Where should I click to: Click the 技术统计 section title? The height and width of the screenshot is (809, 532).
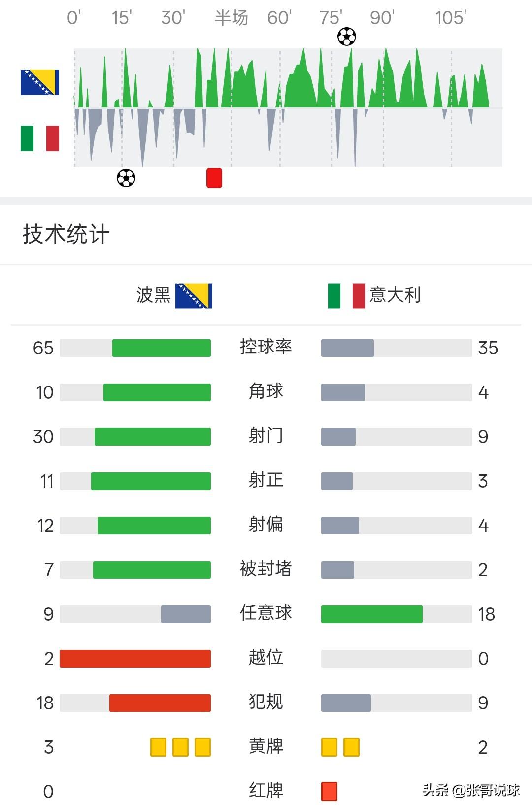point(66,234)
